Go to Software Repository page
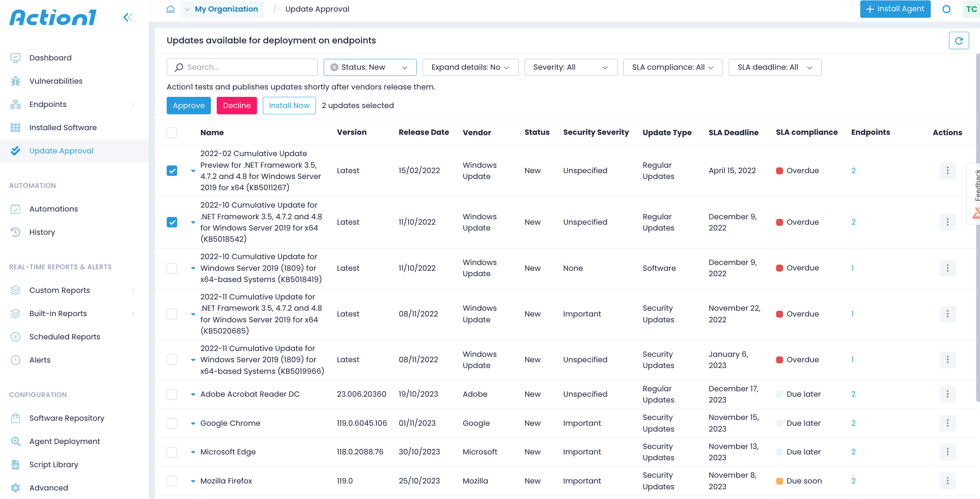The image size is (980, 499). pos(67,418)
